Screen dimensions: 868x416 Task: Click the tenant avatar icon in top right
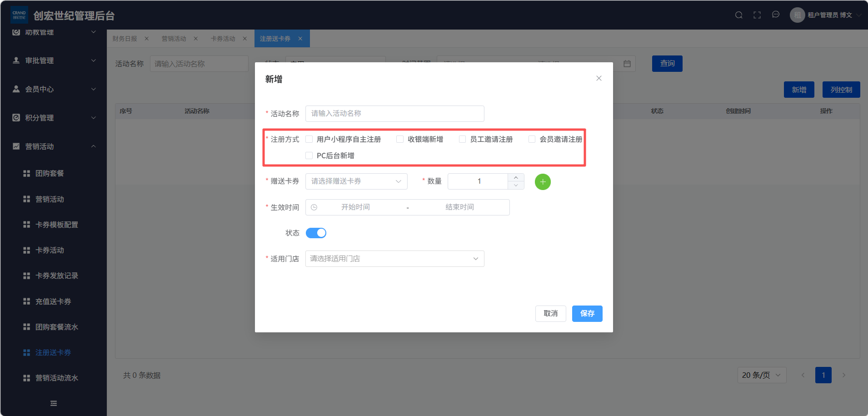[797, 15]
